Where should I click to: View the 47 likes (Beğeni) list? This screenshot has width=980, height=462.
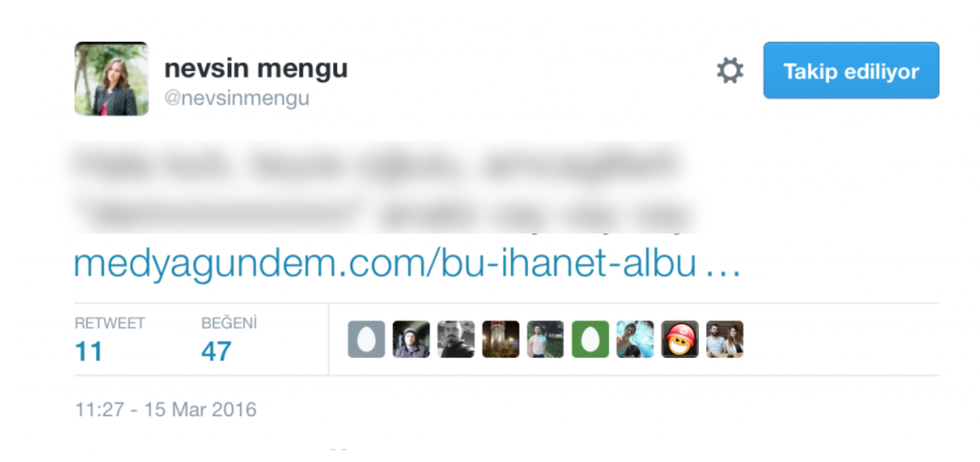click(216, 352)
